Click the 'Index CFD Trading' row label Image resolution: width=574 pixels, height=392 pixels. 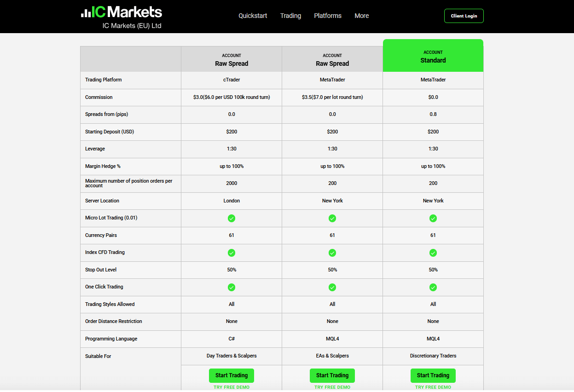[x=105, y=253]
